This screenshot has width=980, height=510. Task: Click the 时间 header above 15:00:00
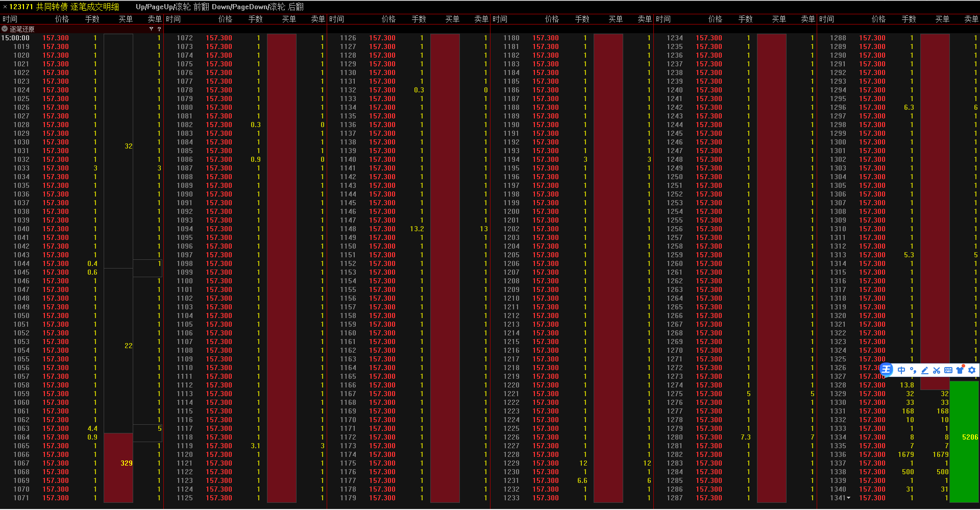pos(10,19)
